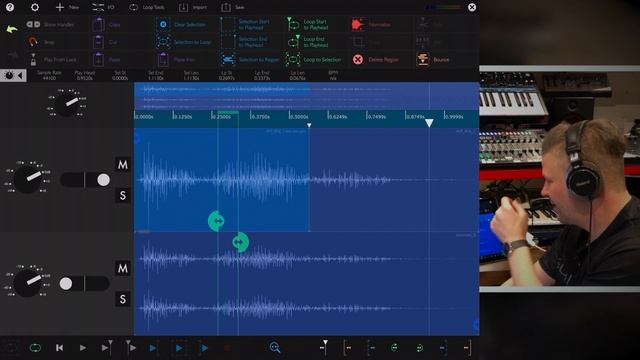Solo the first track with S
The image size is (640, 360).
point(122,196)
